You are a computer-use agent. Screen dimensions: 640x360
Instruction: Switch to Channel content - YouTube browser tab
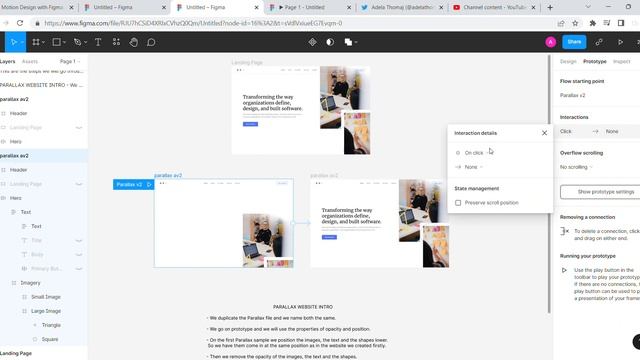point(494,7)
